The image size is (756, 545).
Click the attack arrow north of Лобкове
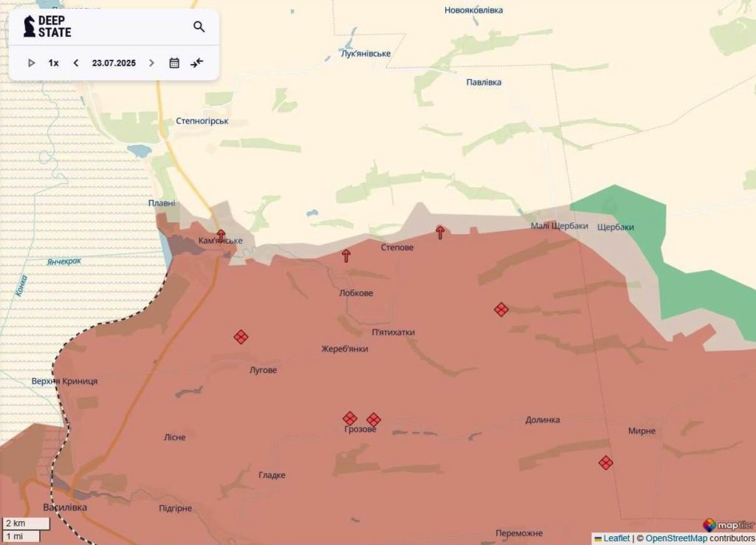coord(346,256)
